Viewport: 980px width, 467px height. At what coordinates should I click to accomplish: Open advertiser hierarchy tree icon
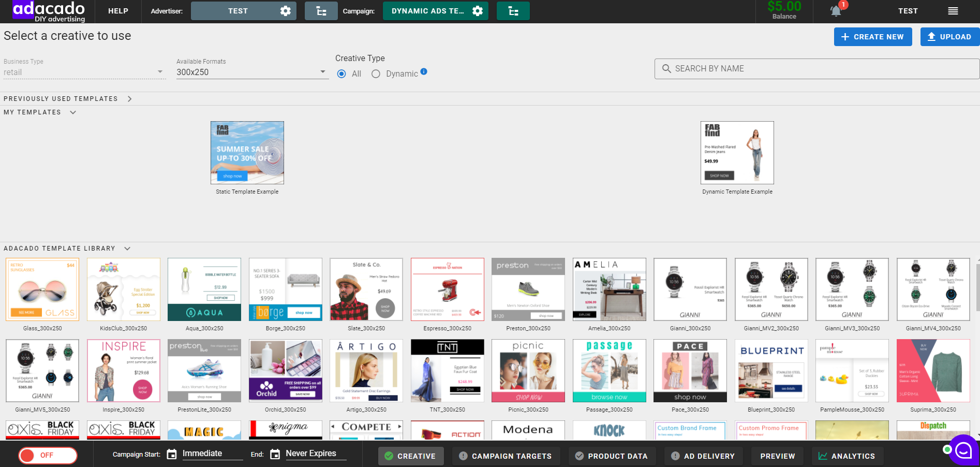(x=321, y=11)
